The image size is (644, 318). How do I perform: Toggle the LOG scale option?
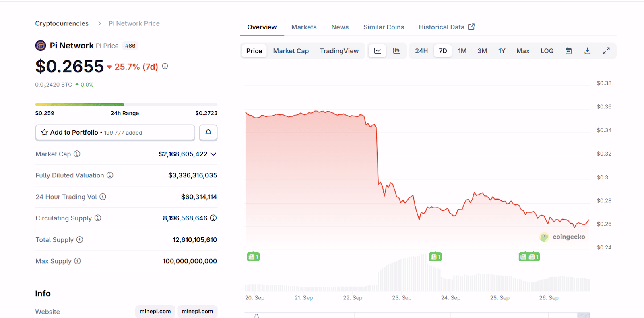click(x=547, y=51)
